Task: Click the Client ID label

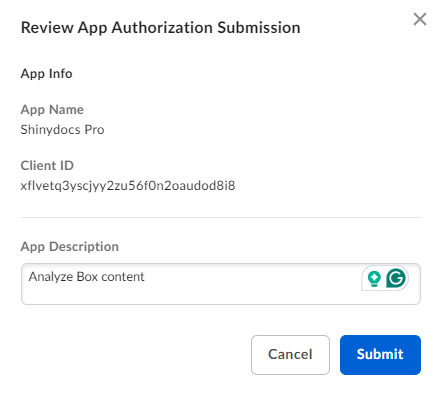Action: (47, 166)
